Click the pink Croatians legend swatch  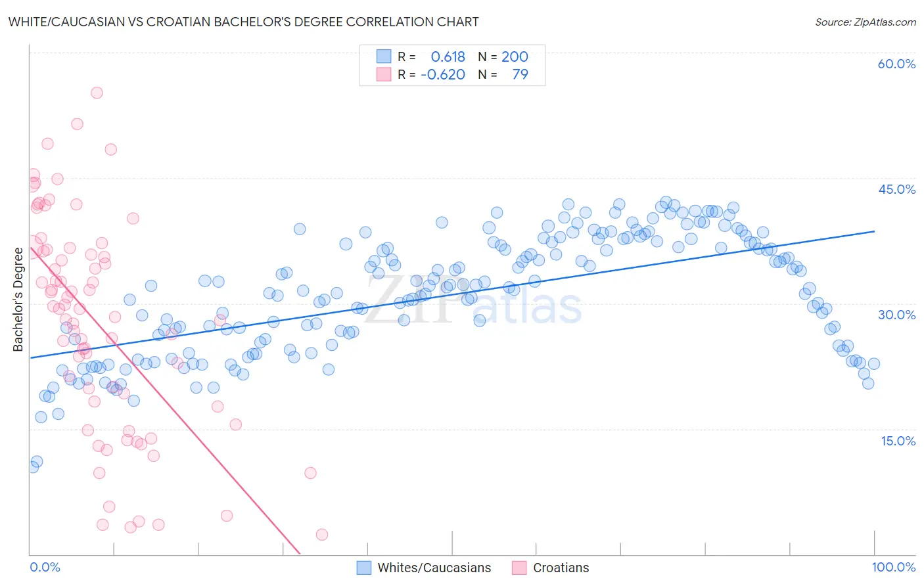pos(519,568)
